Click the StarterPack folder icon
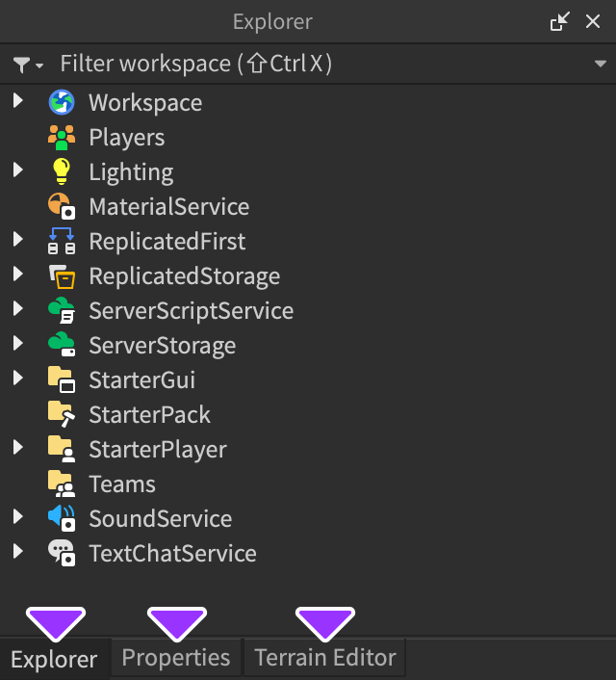Image resolution: width=616 pixels, height=680 pixels. (62, 415)
